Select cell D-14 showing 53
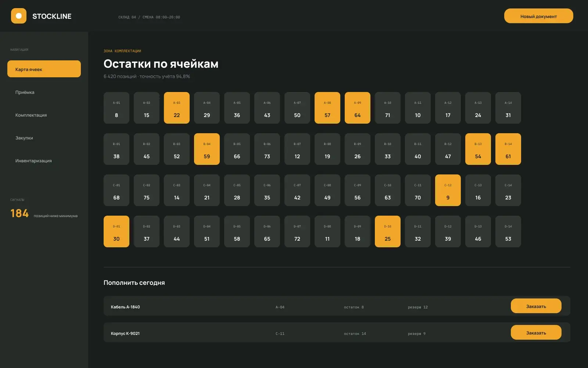The width and height of the screenshot is (588, 368). (x=508, y=231)
